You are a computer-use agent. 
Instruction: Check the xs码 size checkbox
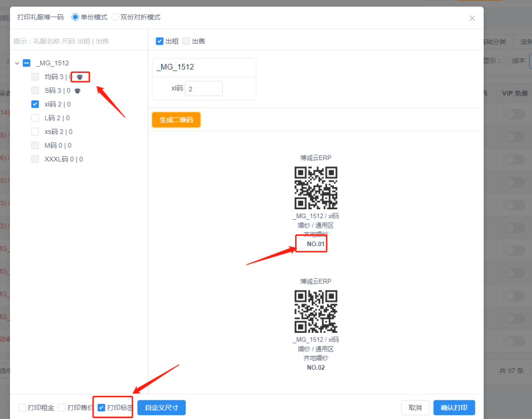[x=35, y=131]
